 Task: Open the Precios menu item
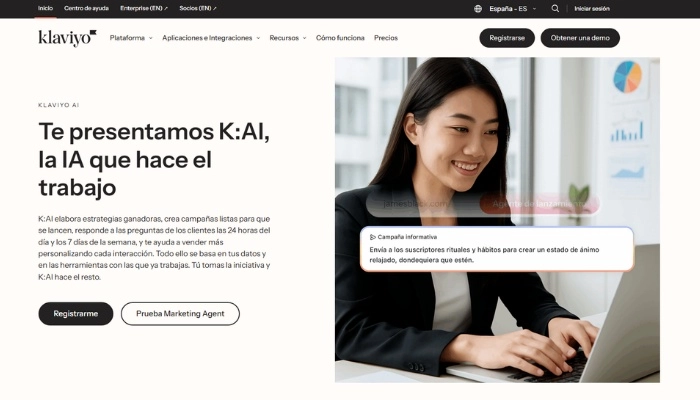(x=386, y=38)
